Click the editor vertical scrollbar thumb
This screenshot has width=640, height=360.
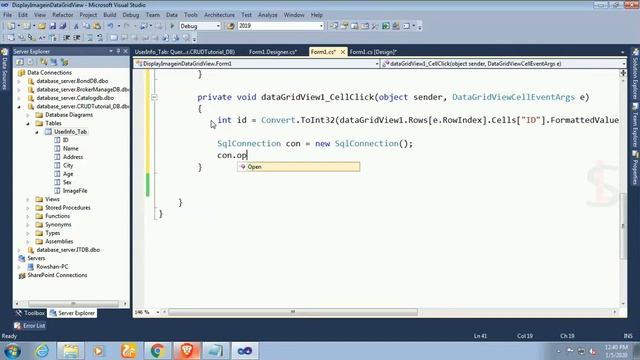tap(623, 225)
